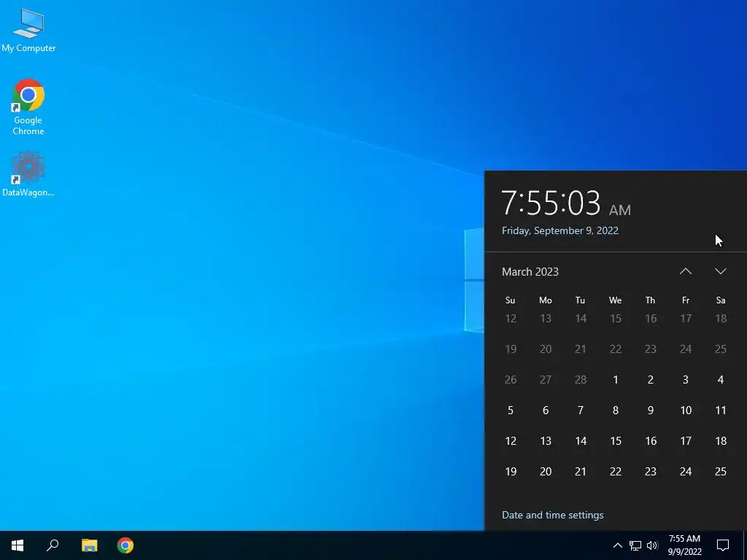
Task: Select March 5 in the calendar
Action: 510,411
